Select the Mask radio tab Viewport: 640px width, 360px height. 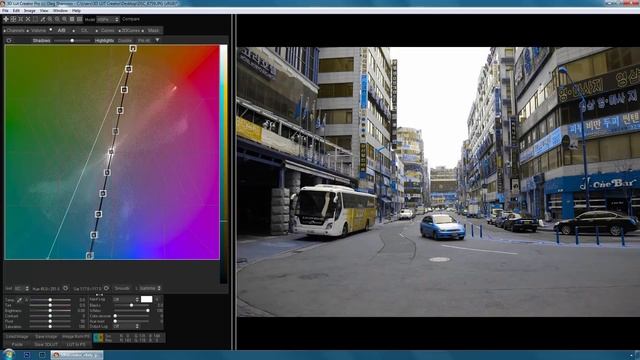click(x=151, y=30)
